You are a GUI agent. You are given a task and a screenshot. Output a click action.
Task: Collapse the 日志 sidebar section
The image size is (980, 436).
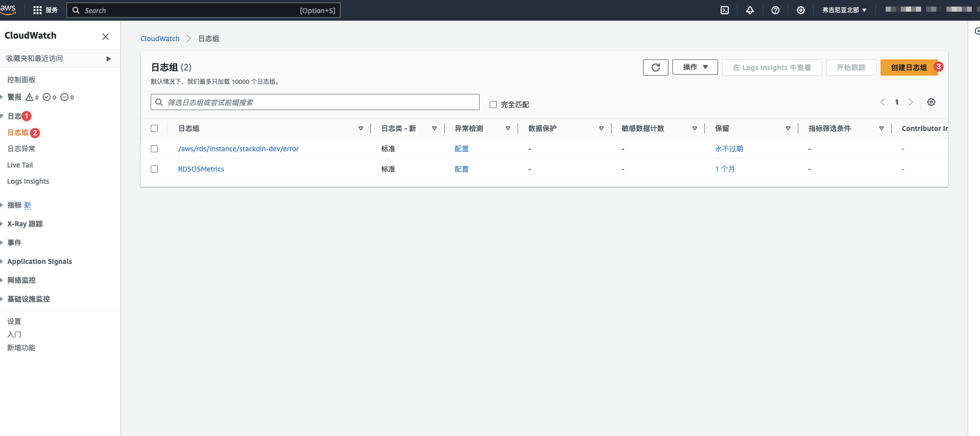point(2,116)
